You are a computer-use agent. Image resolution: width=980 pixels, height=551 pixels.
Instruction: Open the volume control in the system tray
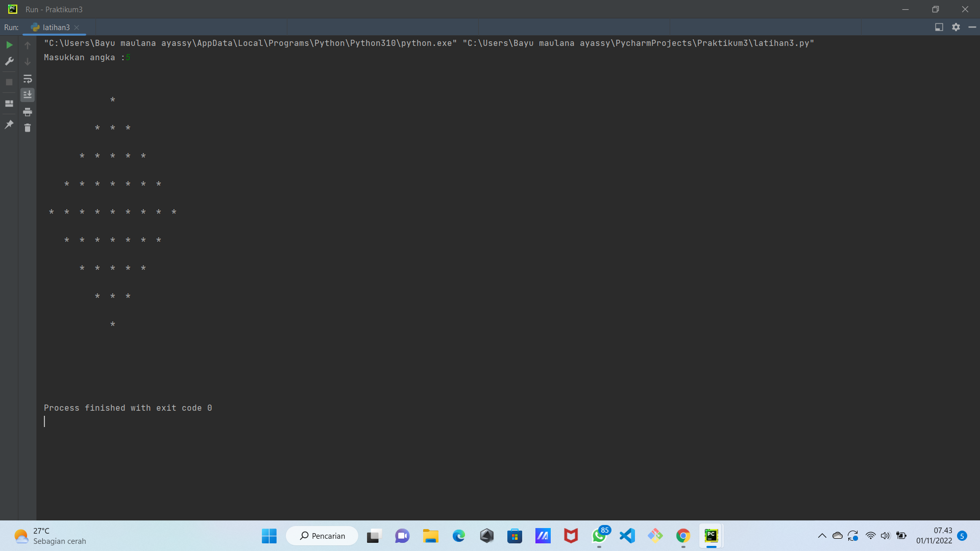tap(885, 536)
